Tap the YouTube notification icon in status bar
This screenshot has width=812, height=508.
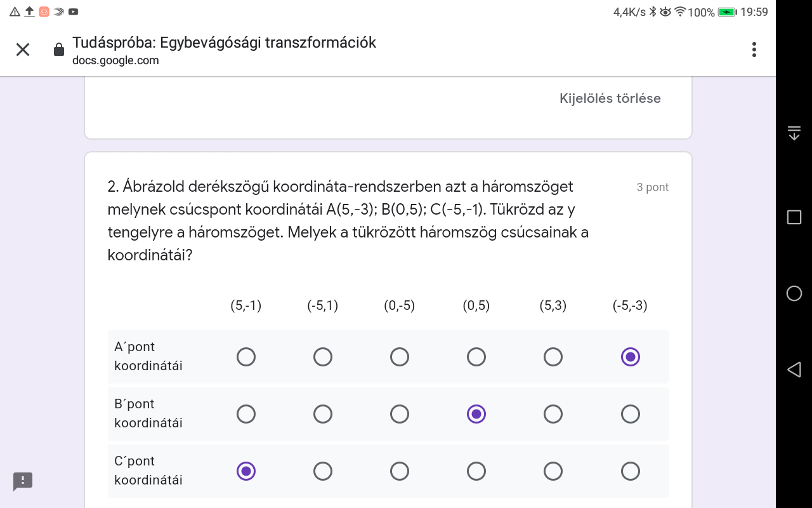click(74, 11)
